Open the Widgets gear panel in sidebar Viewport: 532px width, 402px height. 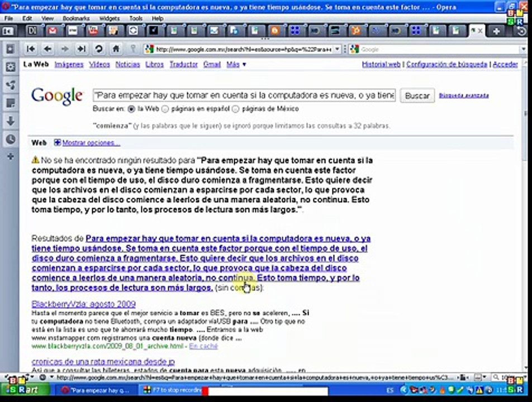(x=11, y=67)
